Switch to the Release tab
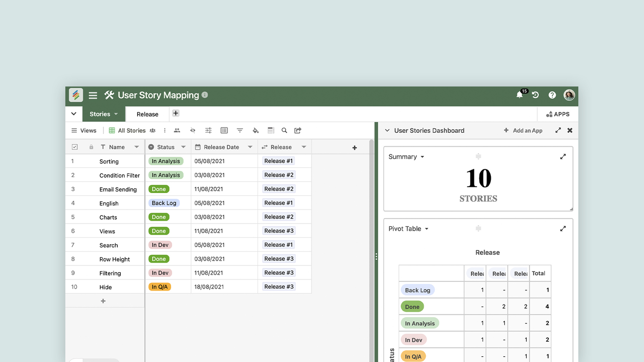This screenshot has width=644, height=362. [147, 114]
